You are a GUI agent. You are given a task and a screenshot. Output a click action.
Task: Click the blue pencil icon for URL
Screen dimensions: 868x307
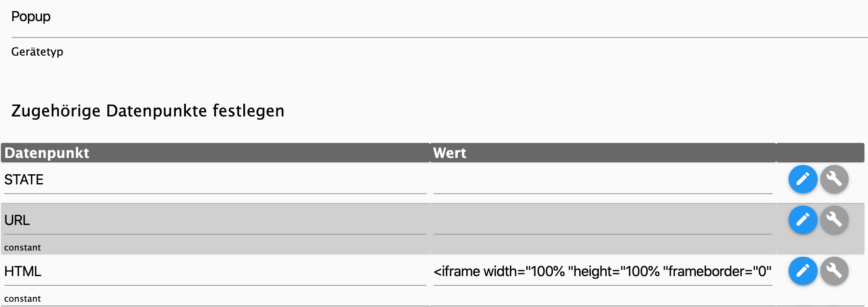click(803, 220)
